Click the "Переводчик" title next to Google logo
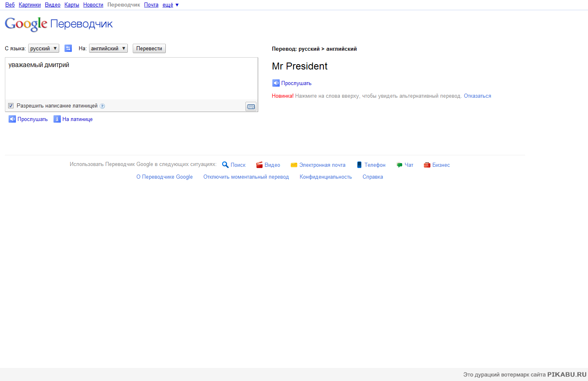588x381 pixels. [x=81, y=24]
